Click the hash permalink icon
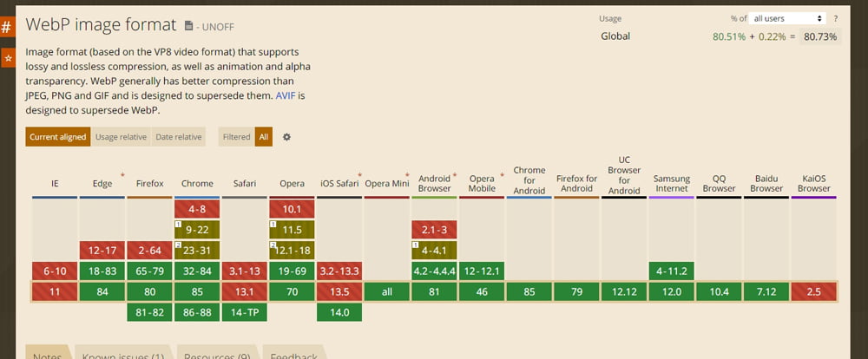This screenshot has width=868, height=359. (x=7, y=27)
